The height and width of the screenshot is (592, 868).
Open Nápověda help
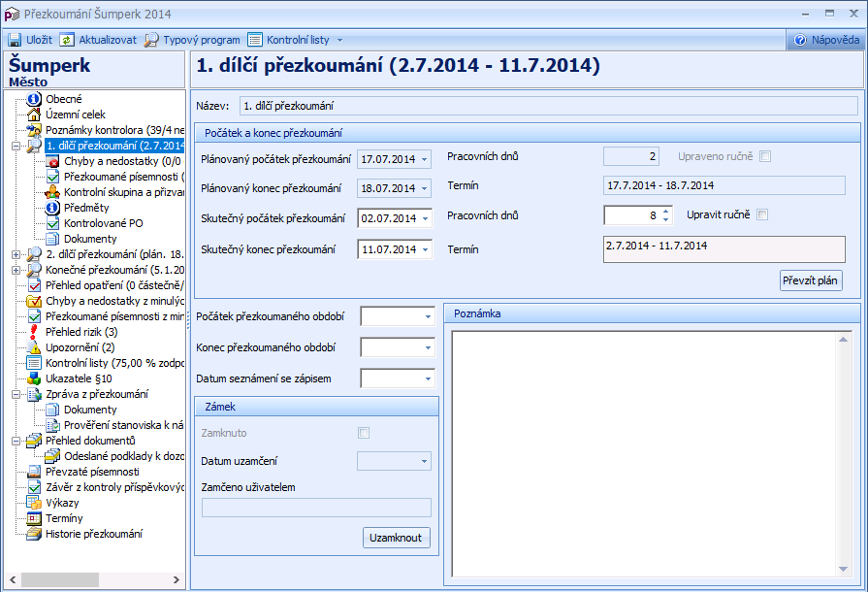[826, 40]
